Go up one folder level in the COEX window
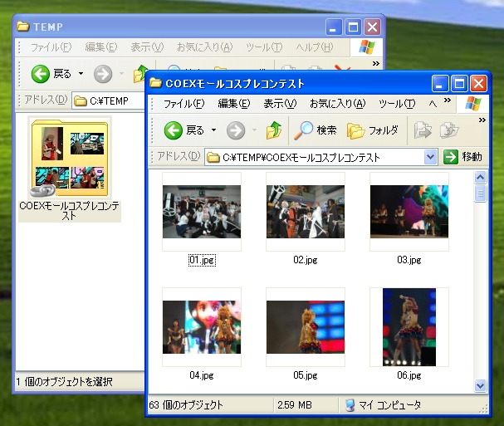The height and width of the screenshot is (426, 504). [x=274, y=130]
